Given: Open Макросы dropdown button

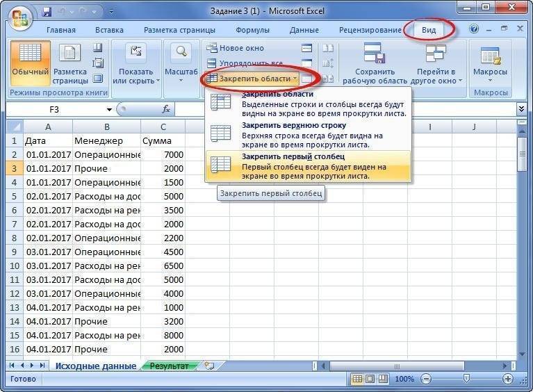Looking at the screenshot, I should coord(490,63).
